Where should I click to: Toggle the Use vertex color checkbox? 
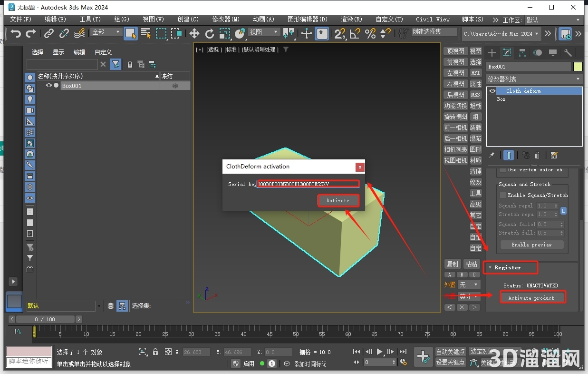point(503,170)
